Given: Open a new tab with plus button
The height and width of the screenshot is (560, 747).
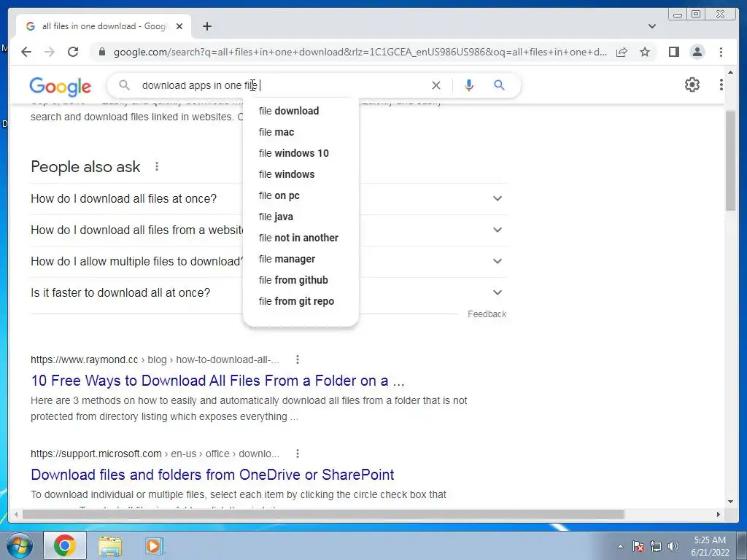Looking at the screenshot, I should tap(206, 26).
